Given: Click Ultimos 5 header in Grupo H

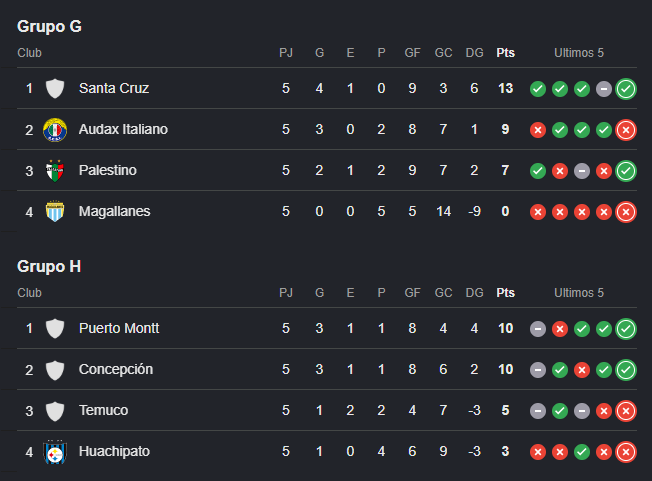Looking at the screenshot, I should coord(579,293).
